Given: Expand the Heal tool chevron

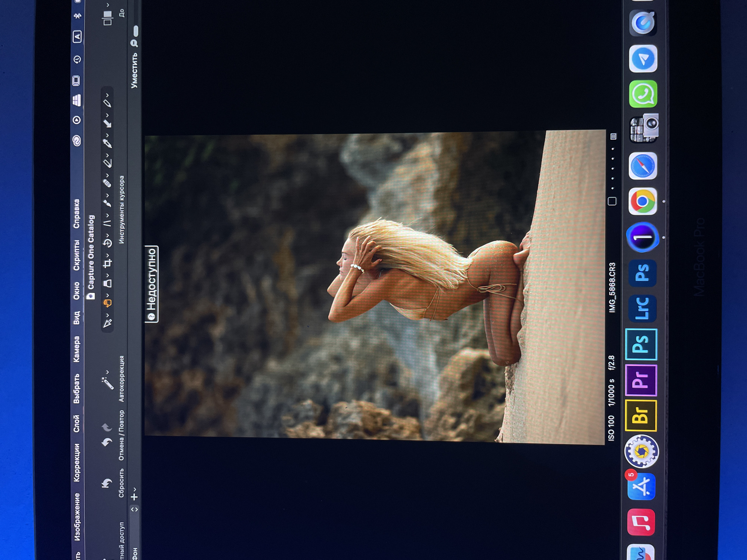Looking at the screenshot, I should point(107,175).
